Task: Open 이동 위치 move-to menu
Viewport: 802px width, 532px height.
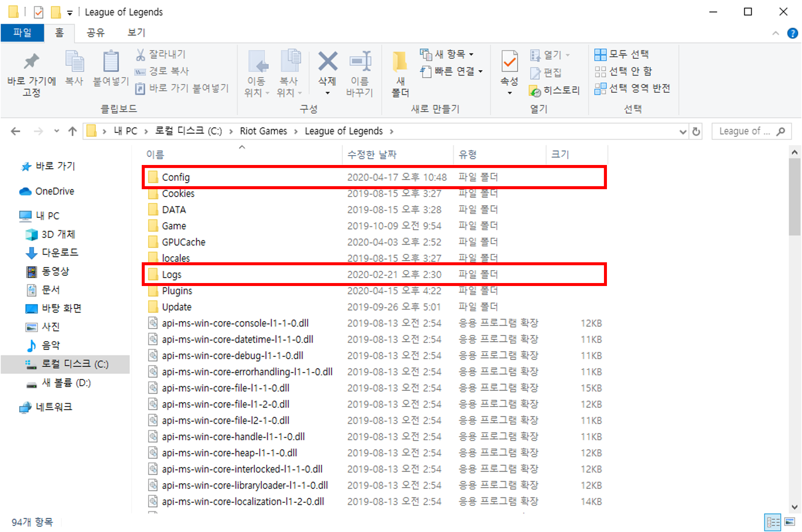Action: (x=257, y=74)
